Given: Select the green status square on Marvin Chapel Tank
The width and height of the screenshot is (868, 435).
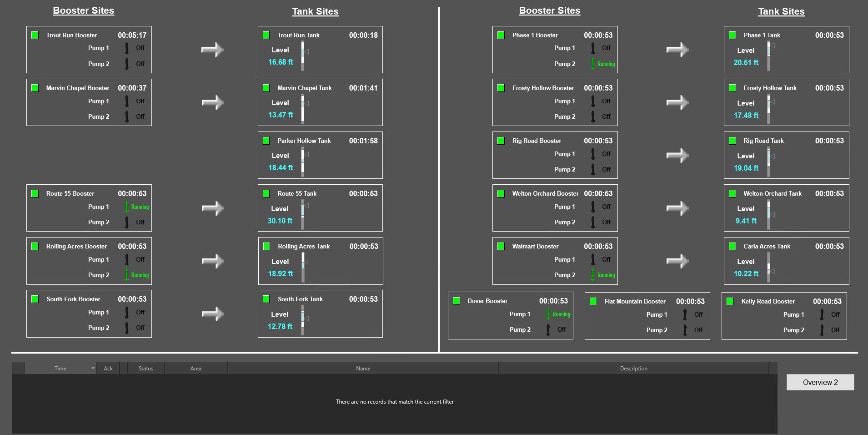Looking at the screenshot, I should tap(266, 87).
